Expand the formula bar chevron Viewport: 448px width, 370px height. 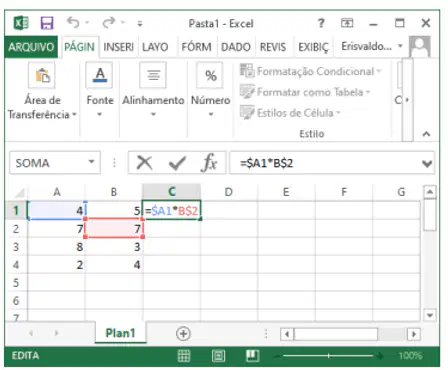[427, 164]
